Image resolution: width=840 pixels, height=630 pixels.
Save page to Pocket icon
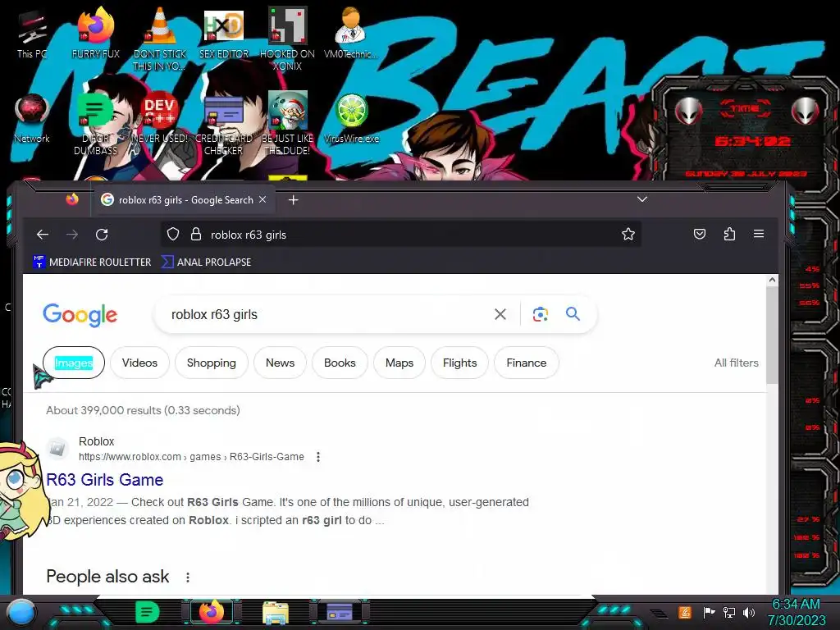(x=699, y=234)
